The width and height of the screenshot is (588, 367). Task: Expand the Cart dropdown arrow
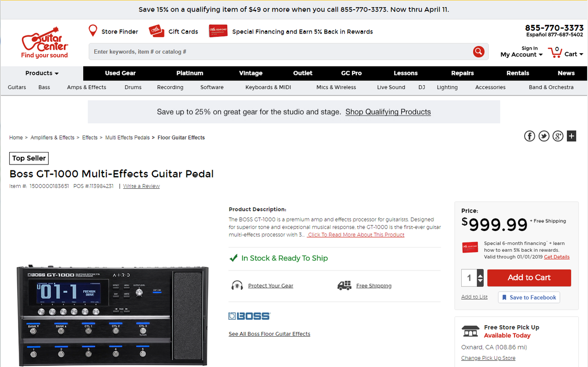581,54
